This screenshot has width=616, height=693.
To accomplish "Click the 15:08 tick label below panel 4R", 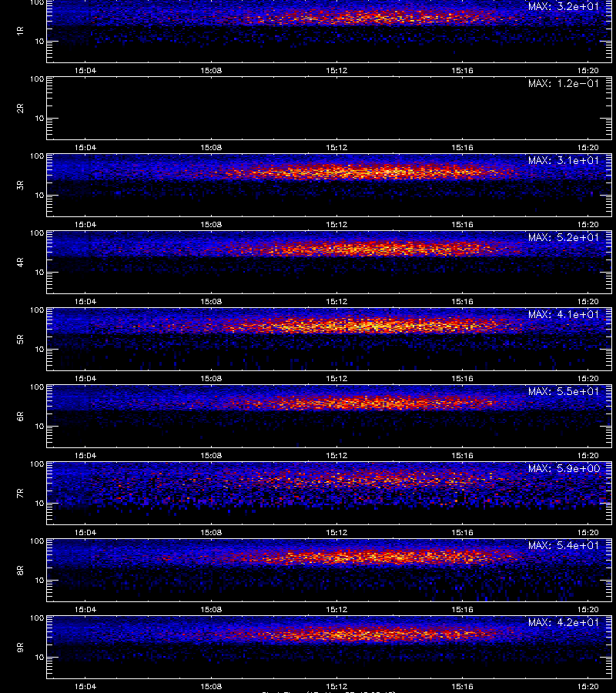I will (x=211, y=301).
